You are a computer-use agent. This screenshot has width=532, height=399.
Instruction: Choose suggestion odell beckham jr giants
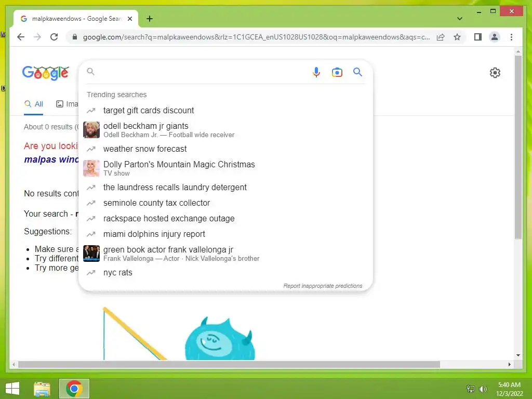[225, 130]
